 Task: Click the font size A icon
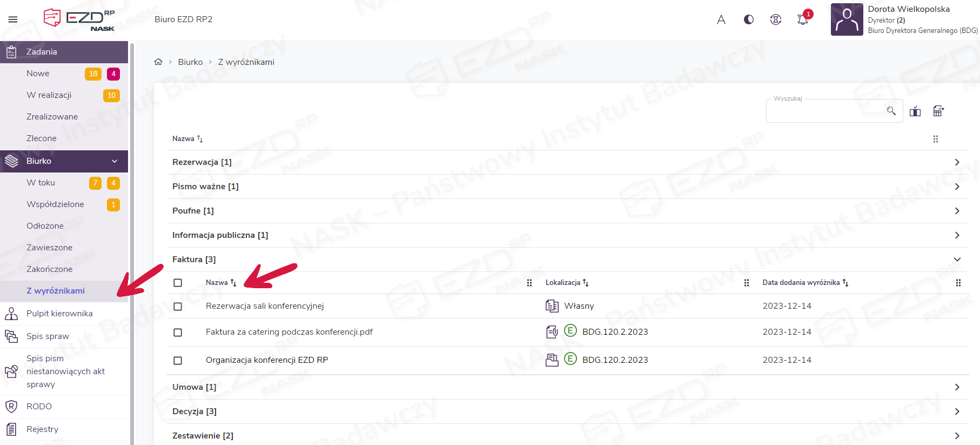click(x=721, y=20)
